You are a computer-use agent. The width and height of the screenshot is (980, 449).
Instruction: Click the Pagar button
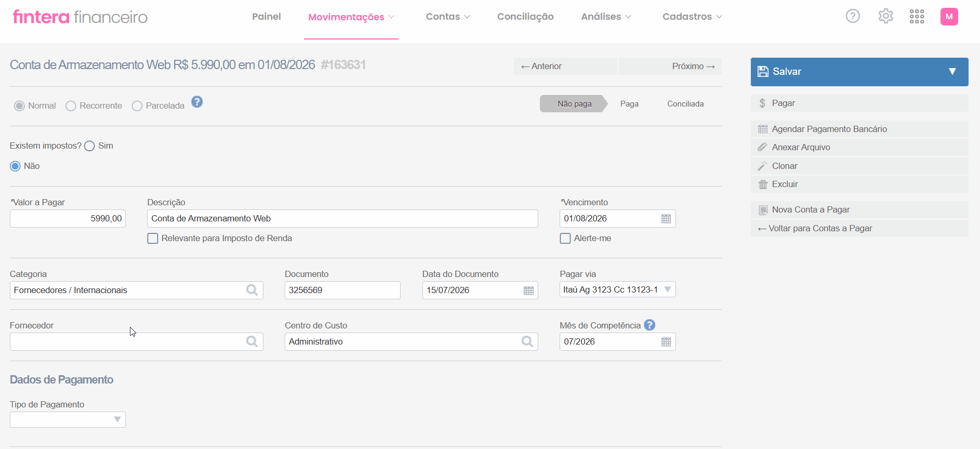click(x=859, y=103)
